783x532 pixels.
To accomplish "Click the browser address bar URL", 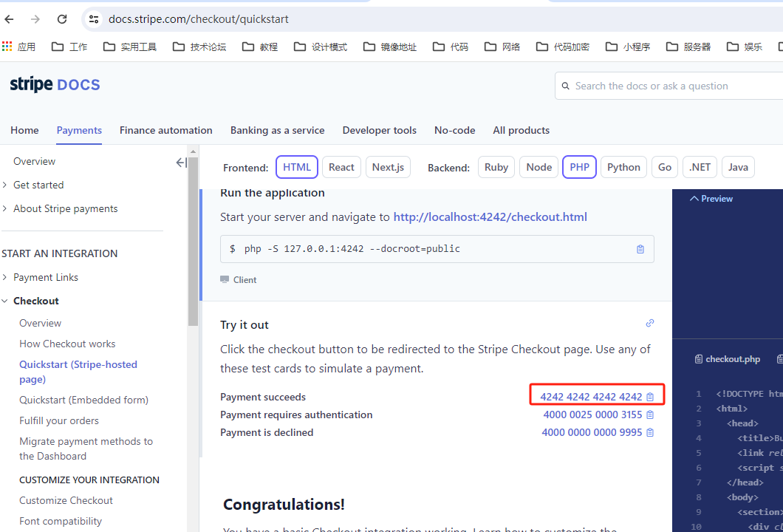I will (x=198, y=19).
